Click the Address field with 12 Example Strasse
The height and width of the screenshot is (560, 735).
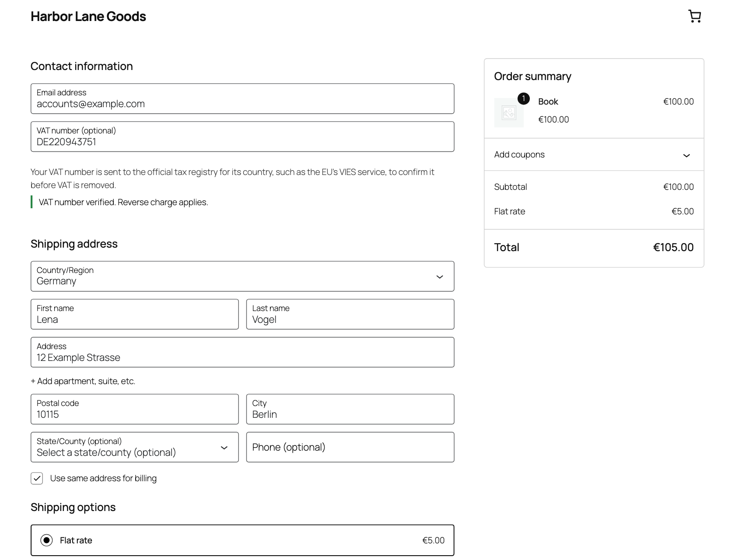click(242, 352)
